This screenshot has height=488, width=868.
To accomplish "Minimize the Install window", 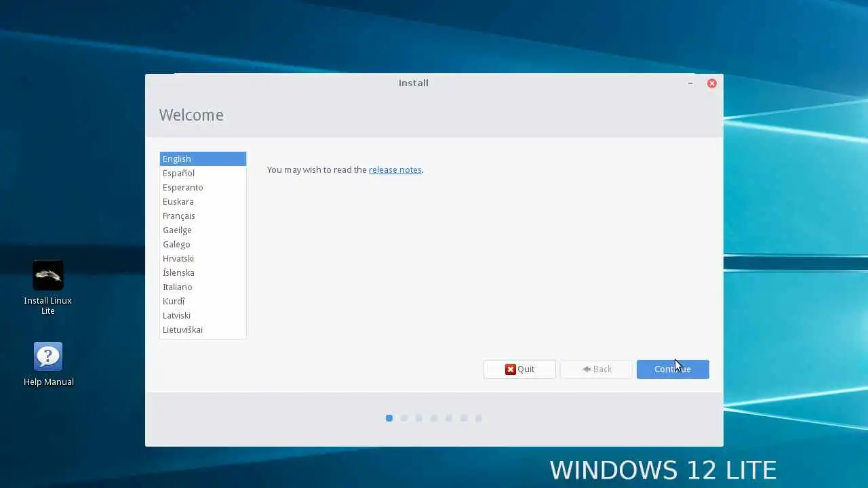I will pyautogui.click(x=690, y=83).
